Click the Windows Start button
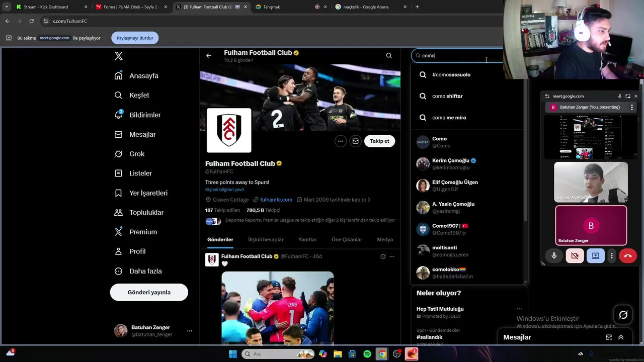 point(233,354)
